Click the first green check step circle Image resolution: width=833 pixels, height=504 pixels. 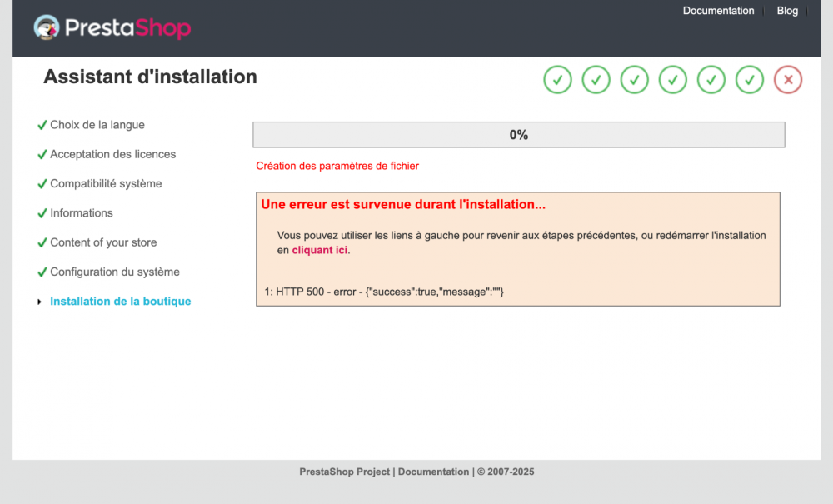pos(557,80)
